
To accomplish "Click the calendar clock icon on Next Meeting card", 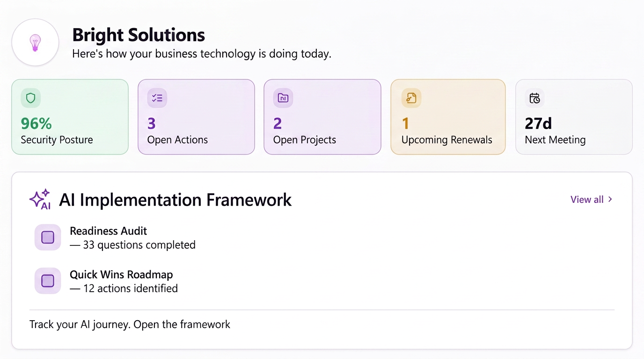I will (534, 98).
